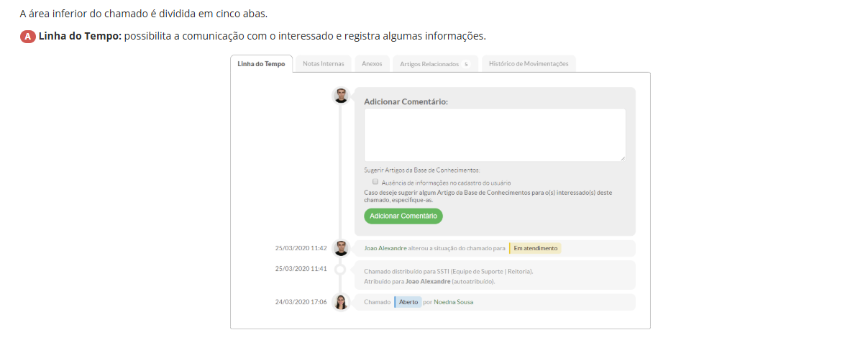Viewport: 868px width, 353px height.
Task: Click the 24/03/2020 17:06 timestamp
Action: [301, 302]
